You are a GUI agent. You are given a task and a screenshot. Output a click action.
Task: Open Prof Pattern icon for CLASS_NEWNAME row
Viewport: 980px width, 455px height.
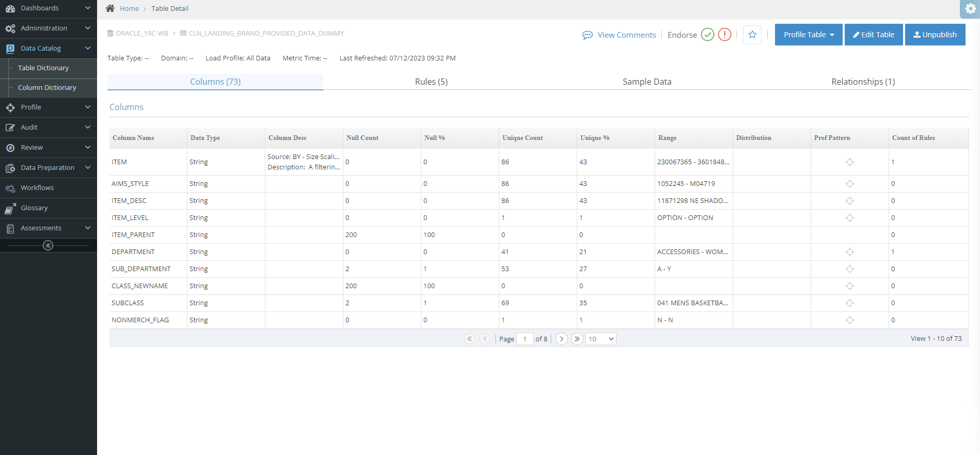pyautogui.click(x=850, y=286)
